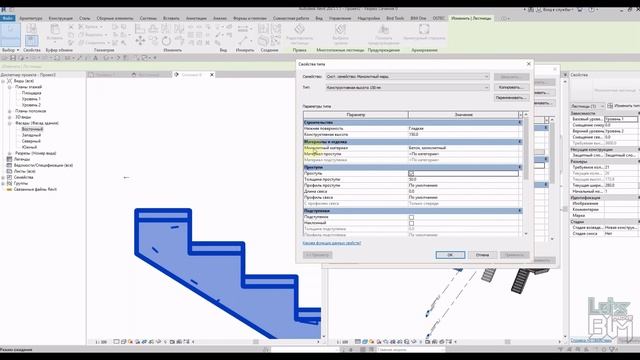This screenshot has width=640, height=360.
Task: Switch to the Аннотации ribbon tab
Action: click(196, 18)
